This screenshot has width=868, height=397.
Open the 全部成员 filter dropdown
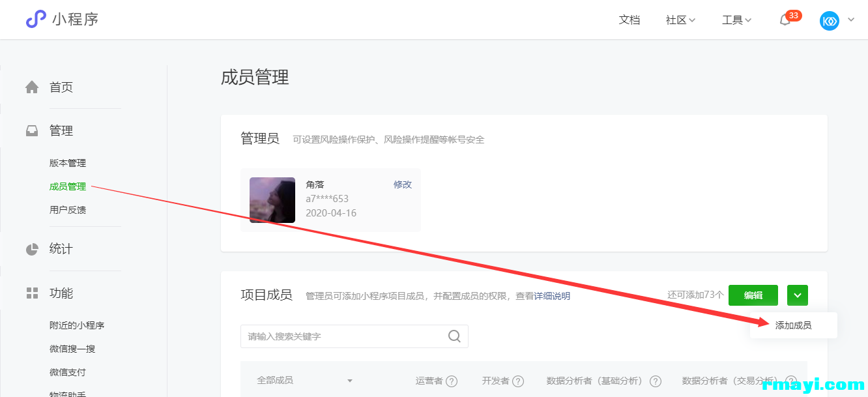305,380
